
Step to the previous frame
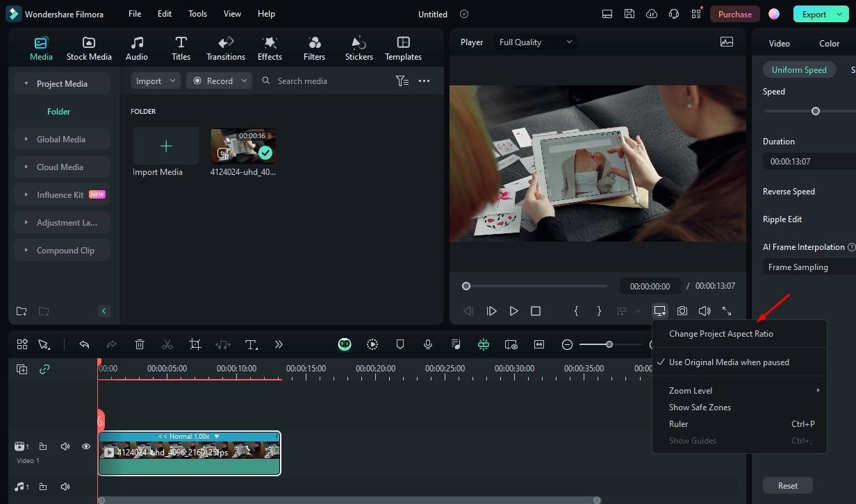click(x=469, y=312)
